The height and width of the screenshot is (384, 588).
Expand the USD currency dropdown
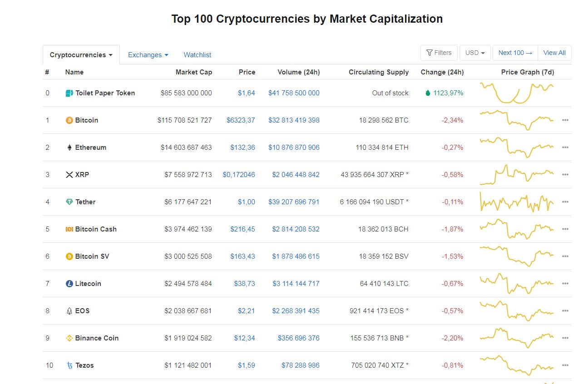click(x=475, y=53)
